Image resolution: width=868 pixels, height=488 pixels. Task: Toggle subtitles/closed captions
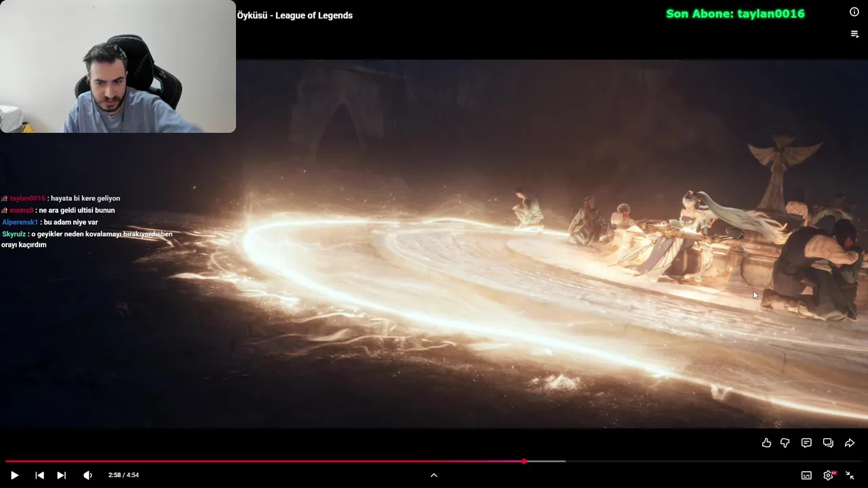806,475
